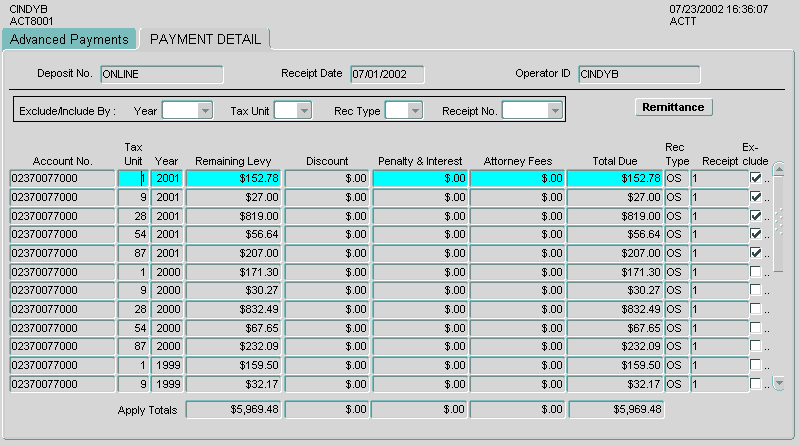Click the scrollbar down arrow
The image size is (800, 446).
pos(779,383)
